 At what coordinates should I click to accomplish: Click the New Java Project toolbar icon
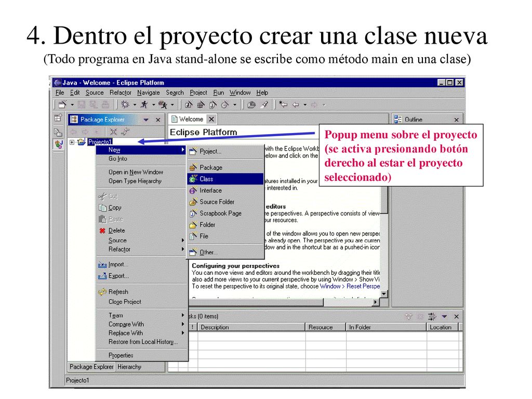coord(189,104)
